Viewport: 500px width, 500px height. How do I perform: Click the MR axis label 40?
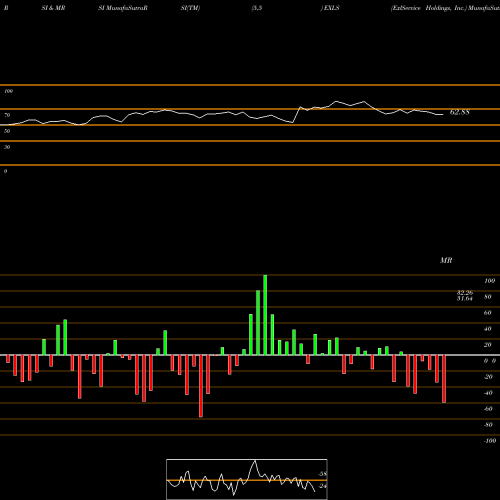[487, 329]
